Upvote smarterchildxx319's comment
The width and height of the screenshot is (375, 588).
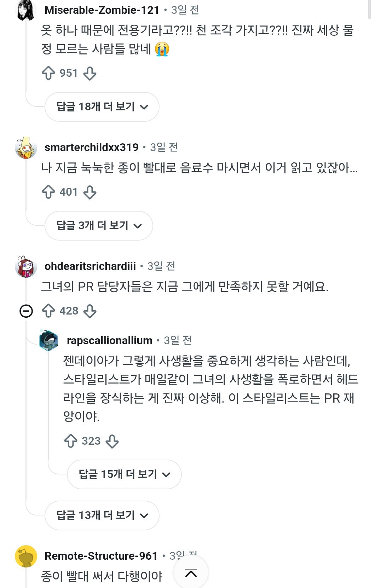tap(48, 192)
